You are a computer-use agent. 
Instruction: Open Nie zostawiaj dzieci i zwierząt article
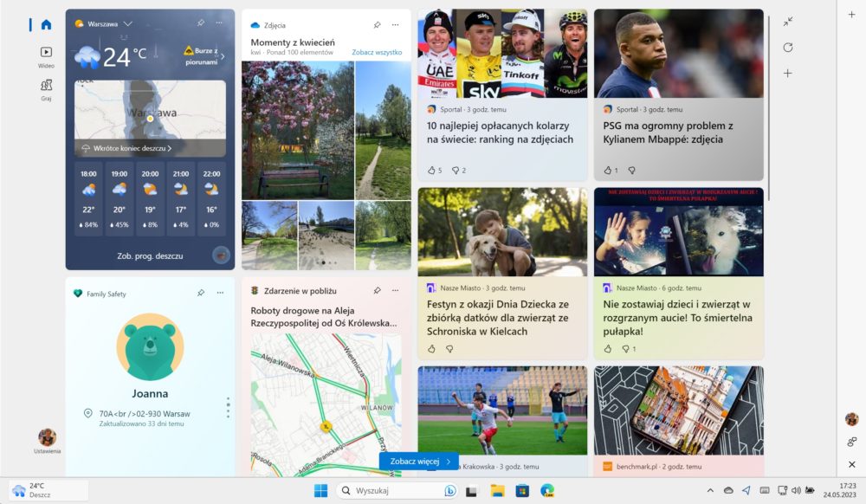tap(678, 318)
